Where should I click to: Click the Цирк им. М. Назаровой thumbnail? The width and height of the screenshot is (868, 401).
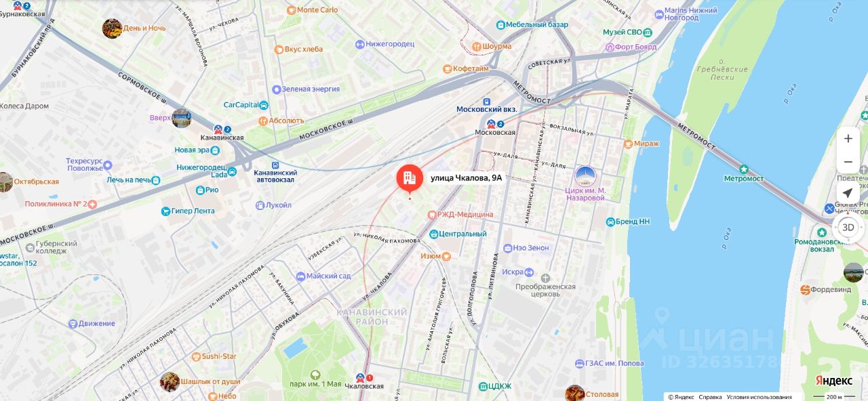(585, 176)
